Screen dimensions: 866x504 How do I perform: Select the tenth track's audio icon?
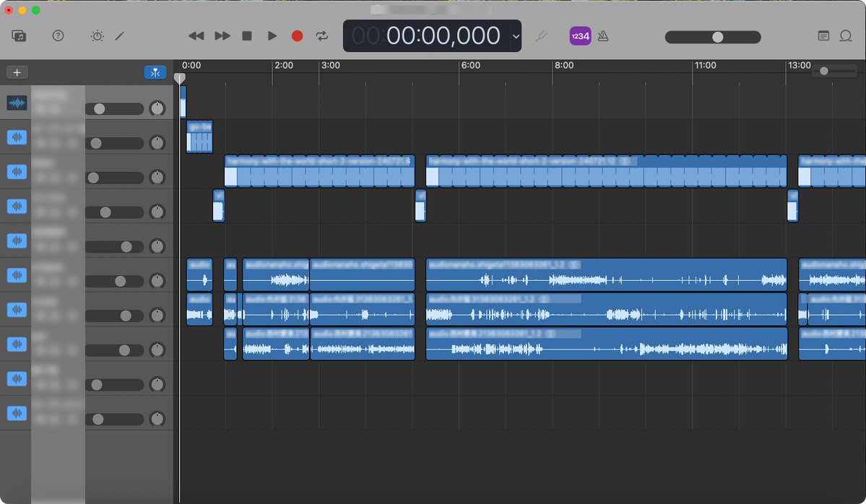(17, 413)
